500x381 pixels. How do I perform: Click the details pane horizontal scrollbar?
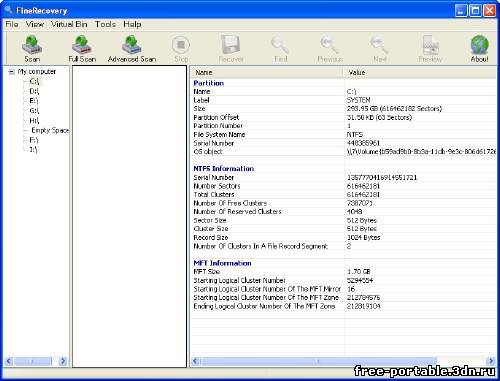click(318, 361)
